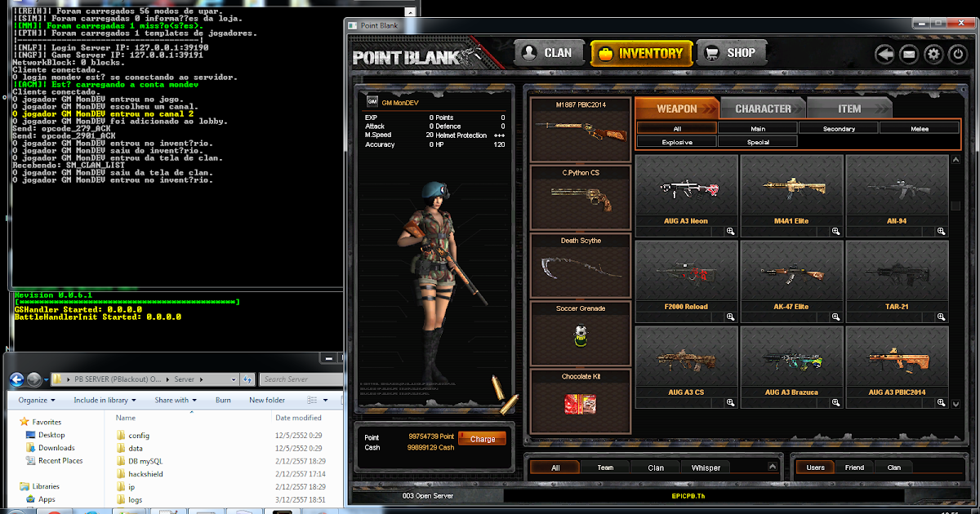Open the Share with dropdown
This screenshot has width=980, height=514.
point(176,400)
